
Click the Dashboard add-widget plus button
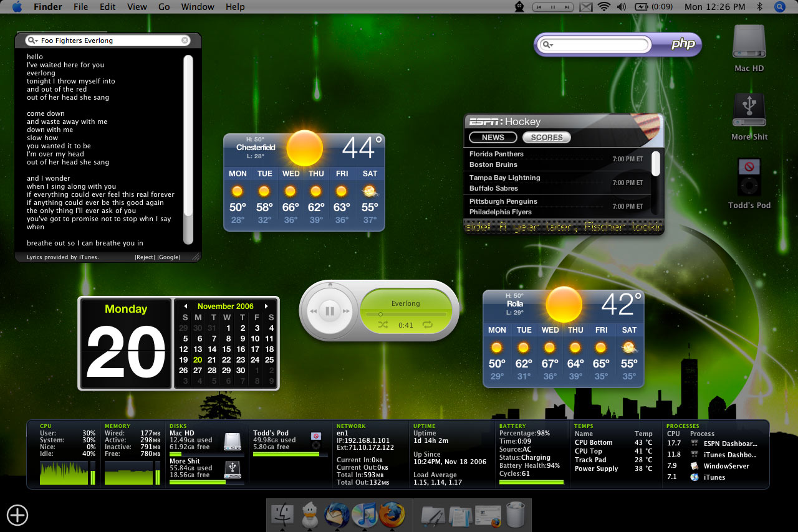click(x=17, y=515)
